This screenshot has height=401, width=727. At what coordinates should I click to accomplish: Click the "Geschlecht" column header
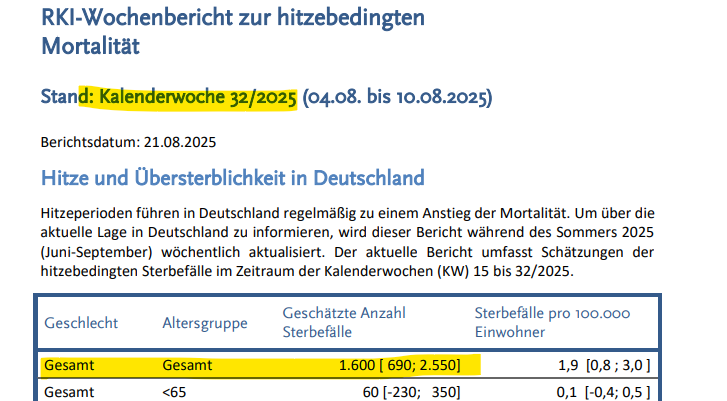coord(81,323)
